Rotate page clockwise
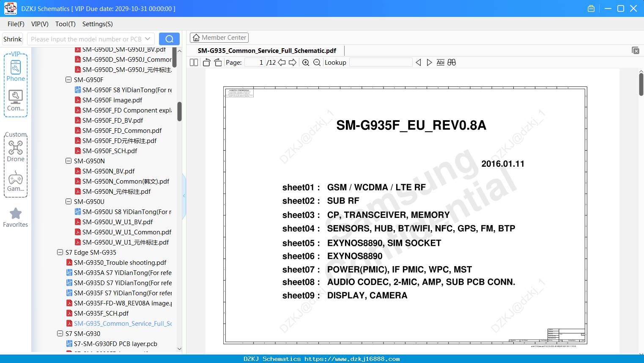This screenshot has height=363, width=644. pos(218,63)
